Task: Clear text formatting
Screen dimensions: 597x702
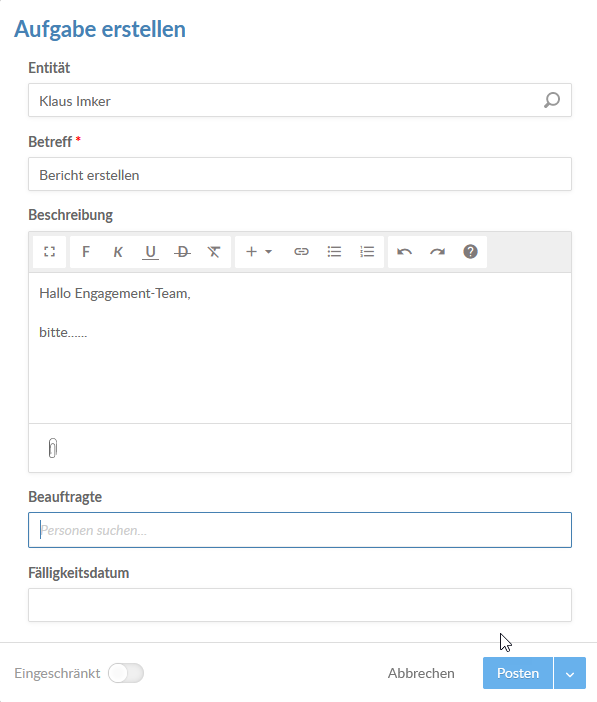Action: (x=214, y=252)
